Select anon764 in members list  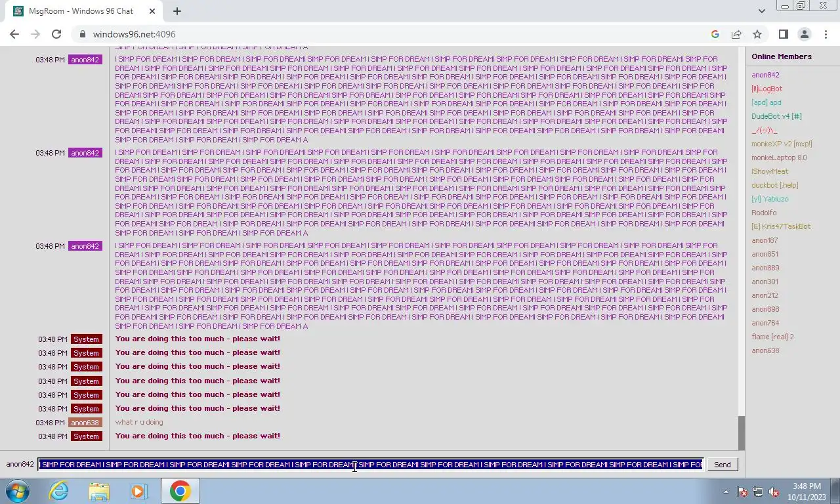click(765, 323)
